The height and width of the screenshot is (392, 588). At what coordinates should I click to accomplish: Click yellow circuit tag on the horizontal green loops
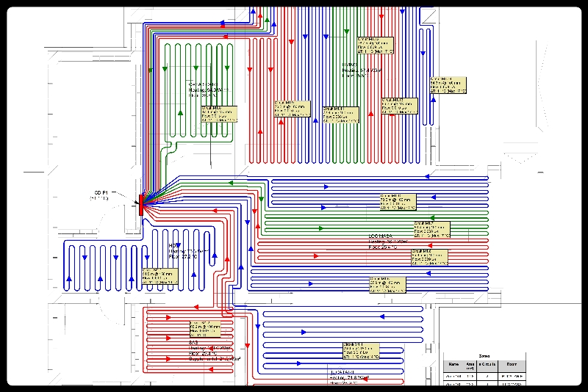coord(432,230)
